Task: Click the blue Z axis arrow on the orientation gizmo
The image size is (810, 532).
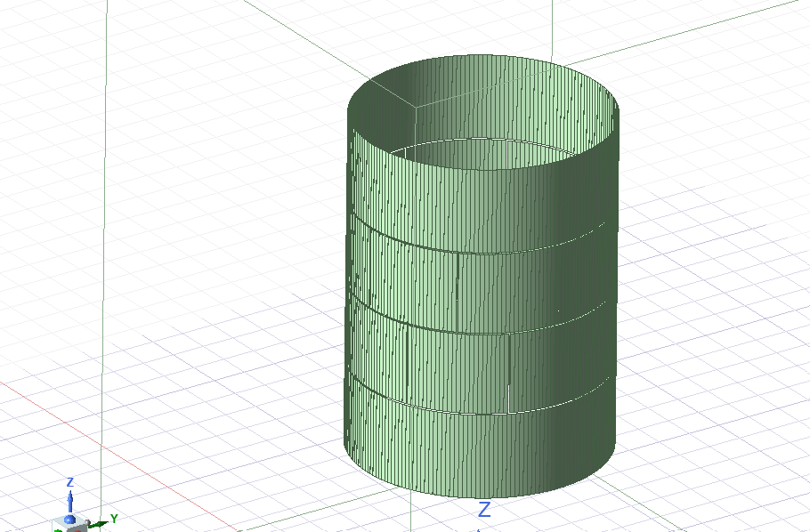Action: tap(70, 501)
